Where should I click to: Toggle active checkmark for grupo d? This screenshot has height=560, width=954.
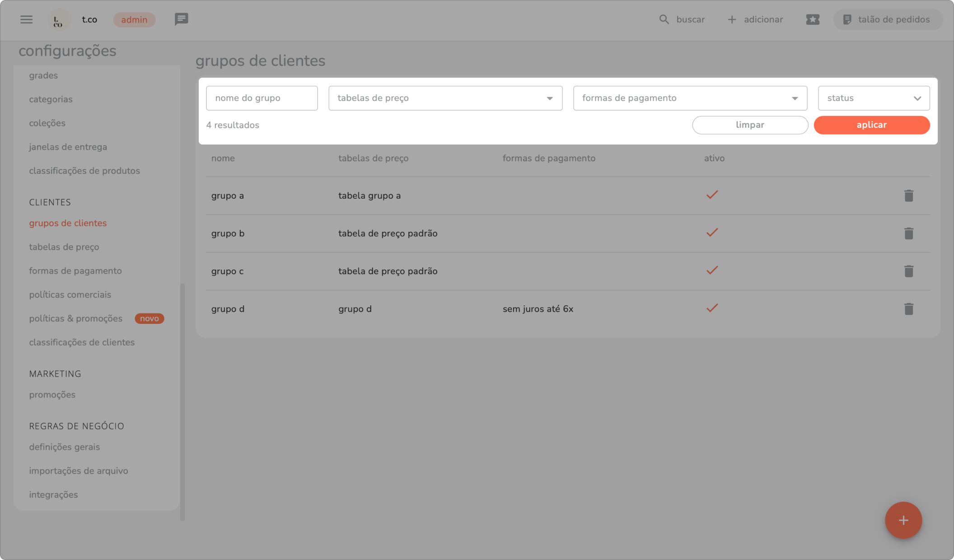tap(712, 308)
